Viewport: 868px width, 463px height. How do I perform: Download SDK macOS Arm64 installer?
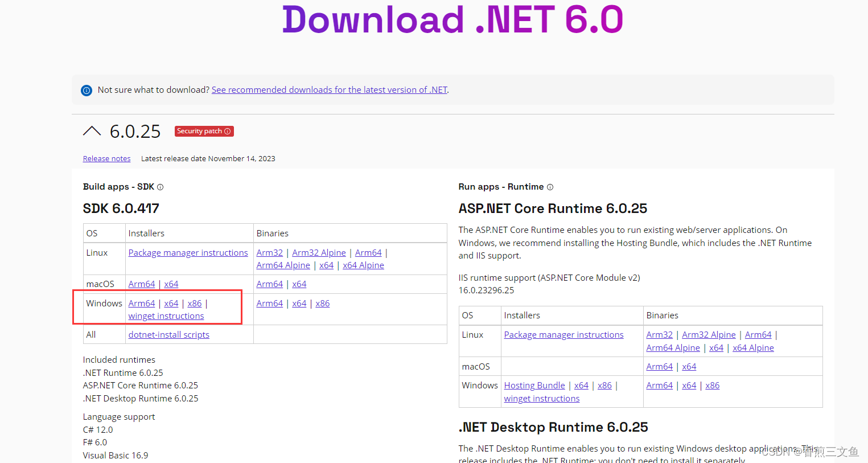[x=142, y=284]
